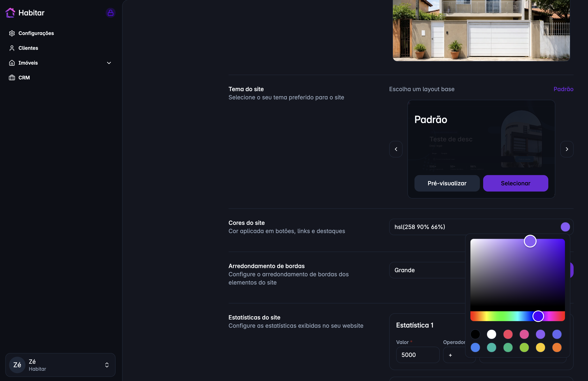
Task: Click Pré-visualizar on the Padrão theme
Action: coord(447,183)
